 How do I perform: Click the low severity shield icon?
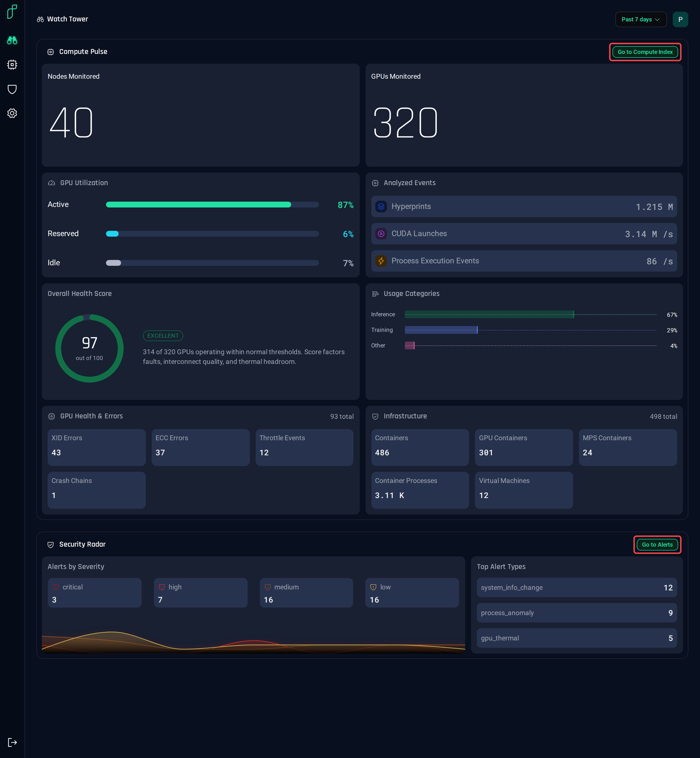pos(373,588)
